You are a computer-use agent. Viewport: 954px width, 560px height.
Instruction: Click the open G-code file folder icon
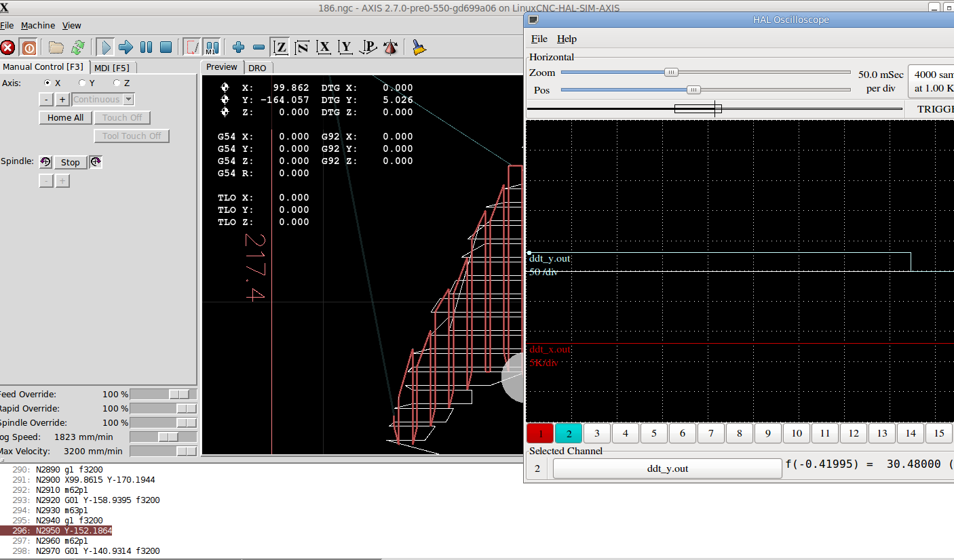click(56, 47)
